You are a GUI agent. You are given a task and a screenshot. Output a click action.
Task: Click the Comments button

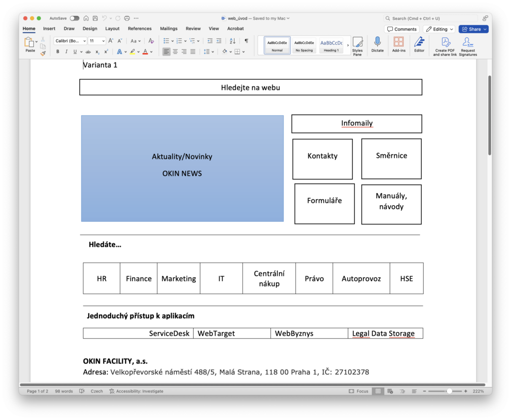click(402, 29)
